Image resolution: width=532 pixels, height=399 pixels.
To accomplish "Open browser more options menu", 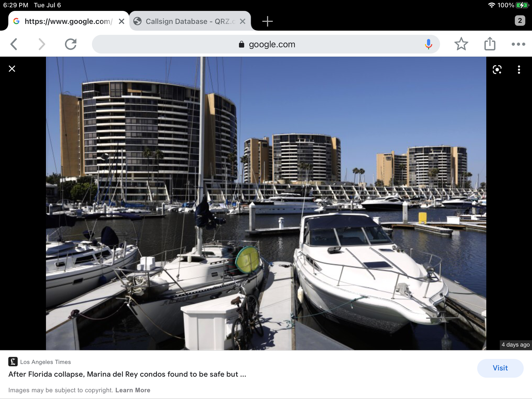I will point(518,44).
